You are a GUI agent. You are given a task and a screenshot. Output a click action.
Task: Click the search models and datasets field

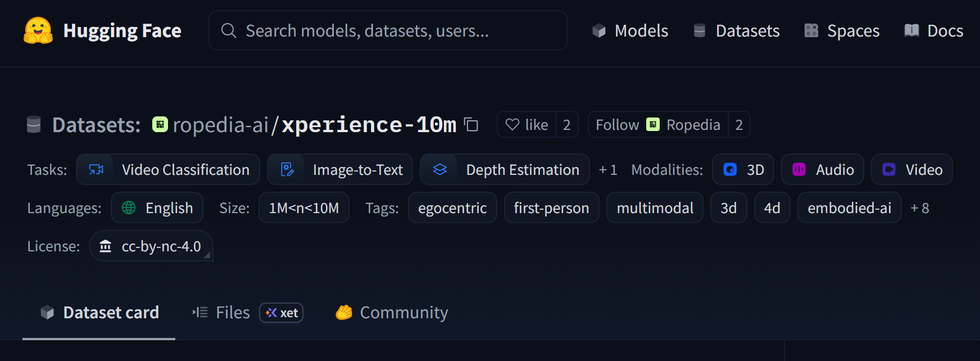coord(388,31)
